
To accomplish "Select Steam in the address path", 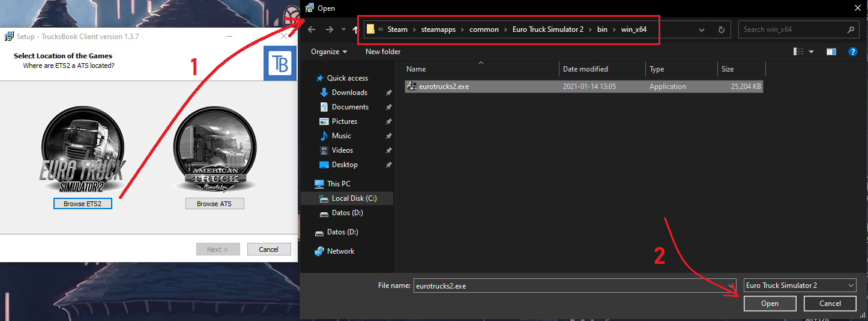I will pos(397,29).
